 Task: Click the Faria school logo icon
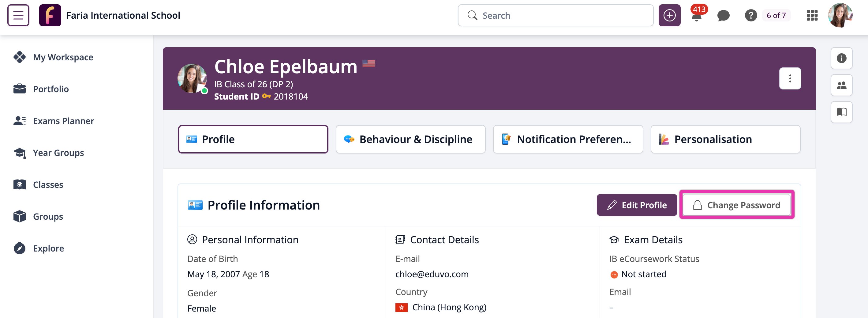pos(50,16)
